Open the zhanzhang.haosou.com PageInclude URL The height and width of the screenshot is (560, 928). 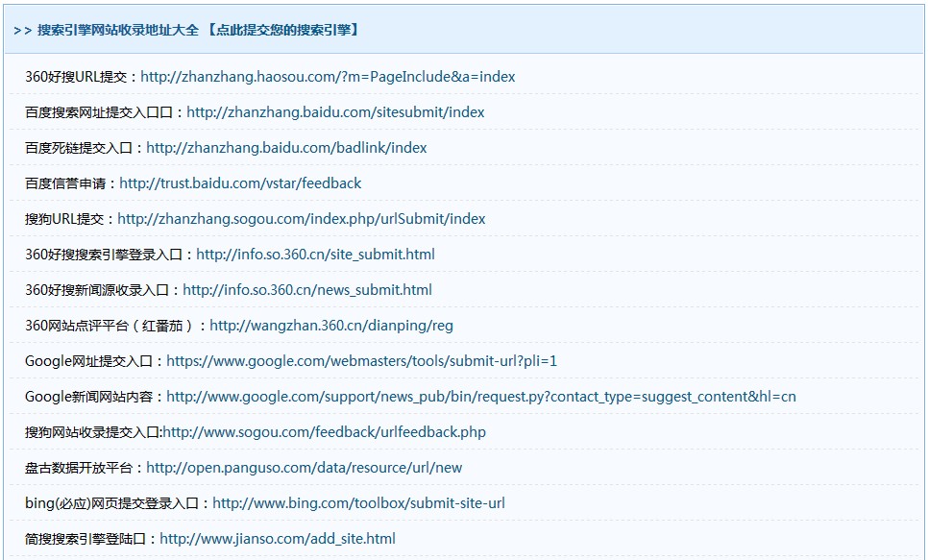pyautogui.click(x=328, y=77)
